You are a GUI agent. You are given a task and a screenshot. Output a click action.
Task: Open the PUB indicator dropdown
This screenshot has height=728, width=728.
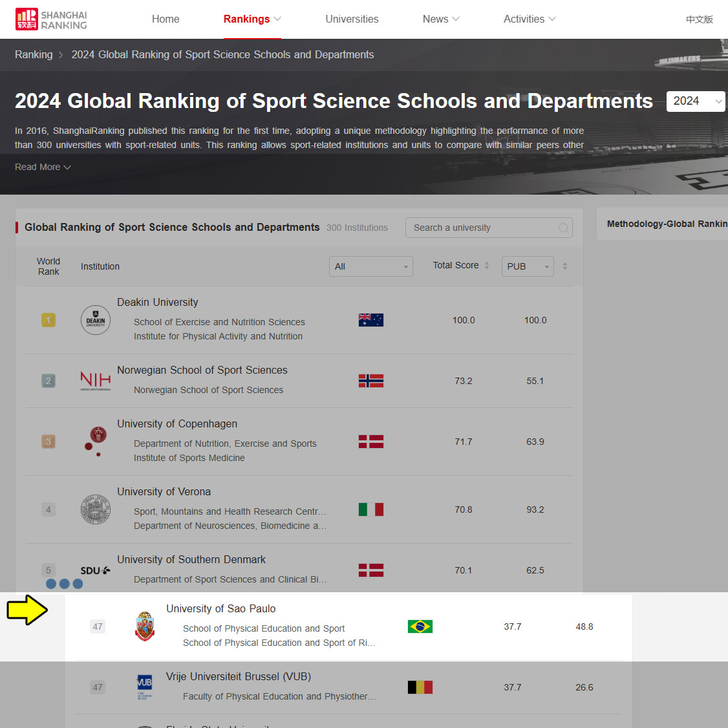[x=528, y=266]
